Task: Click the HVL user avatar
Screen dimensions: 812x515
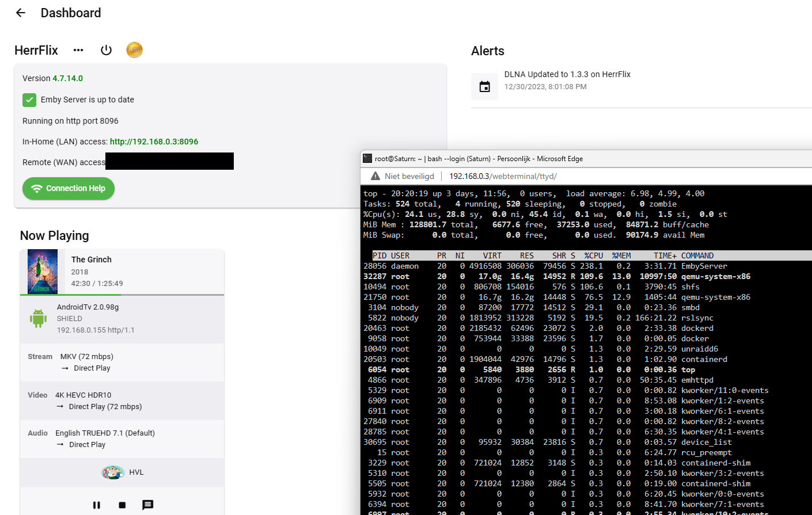Action: (113, 472)
